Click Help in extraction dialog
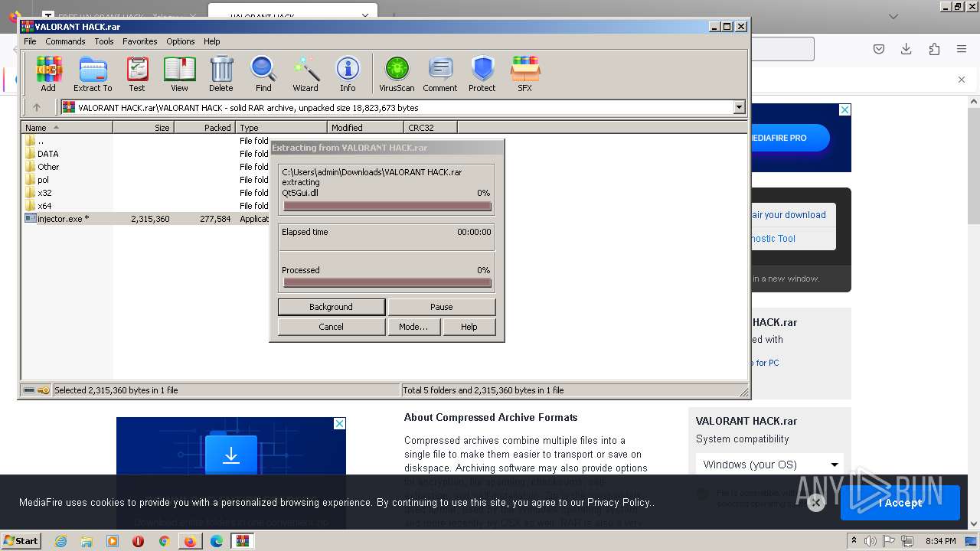The image size is (980, 551). point(469,327)
